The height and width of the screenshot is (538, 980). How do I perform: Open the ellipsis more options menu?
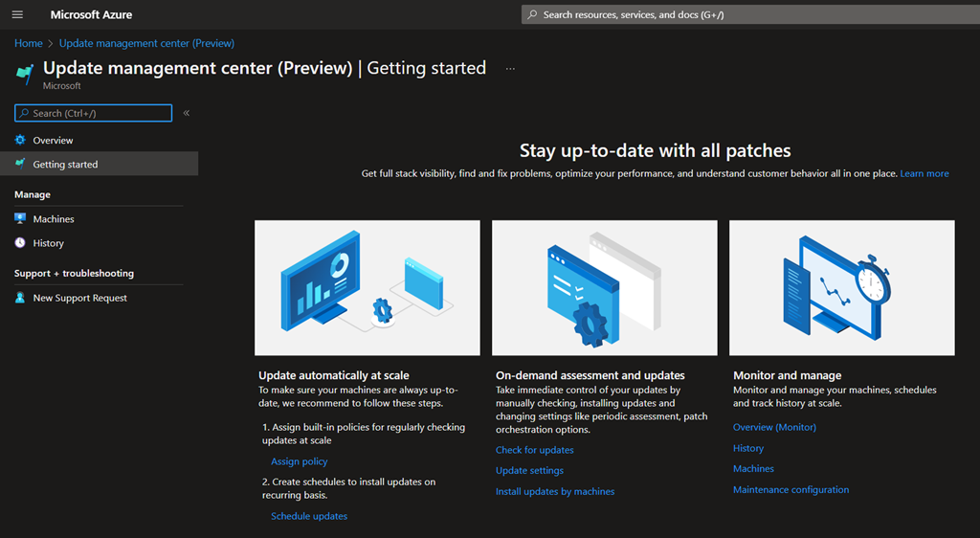tap(510, 69)
